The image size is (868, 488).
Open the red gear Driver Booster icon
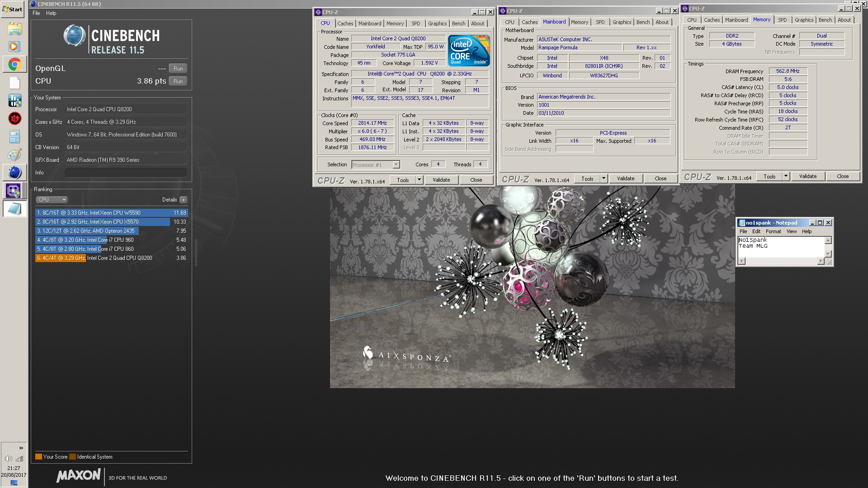pos(14,119)
